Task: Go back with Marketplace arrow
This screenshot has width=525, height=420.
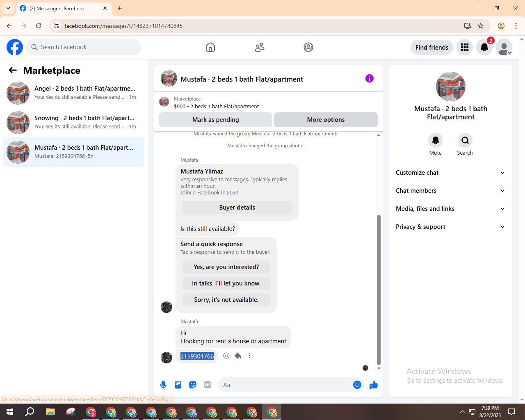Action: click(13, 70)
